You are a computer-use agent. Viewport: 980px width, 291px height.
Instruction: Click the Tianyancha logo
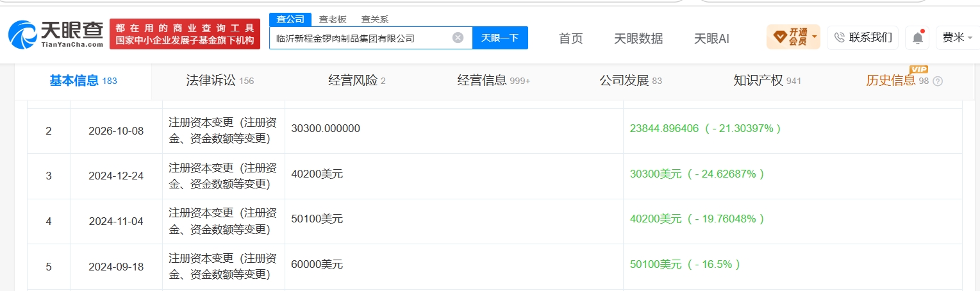pos(56,34)
